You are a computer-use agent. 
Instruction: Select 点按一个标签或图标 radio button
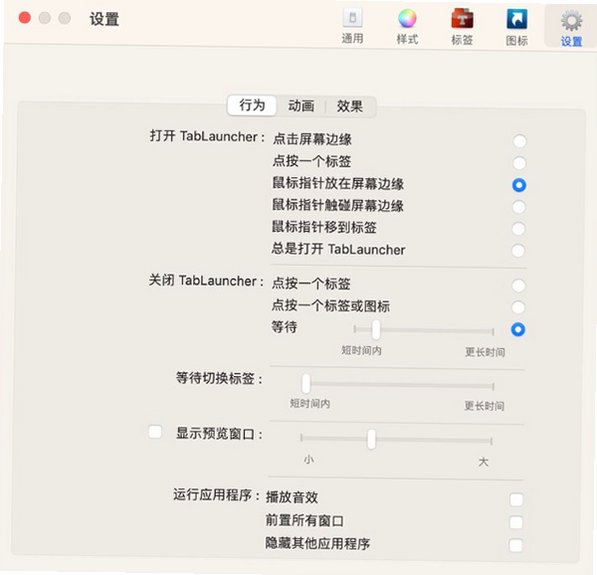click(x=518, y=307)
